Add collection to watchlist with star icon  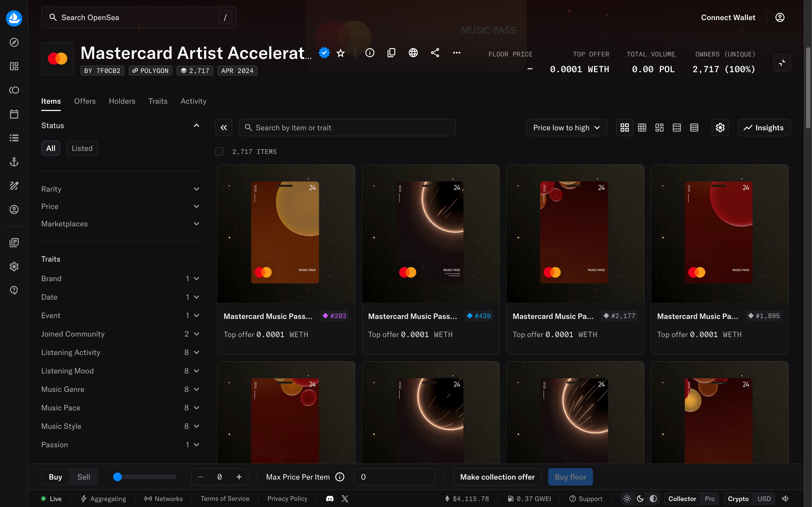click(341, 53)
